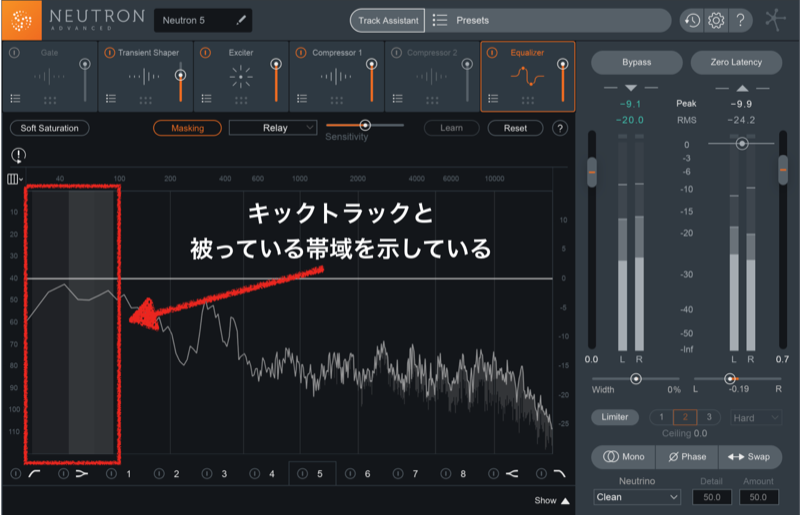Toggle EQ band 8 power
The image size is (800, 515).
pyautogui.click(x=445, y=474)
